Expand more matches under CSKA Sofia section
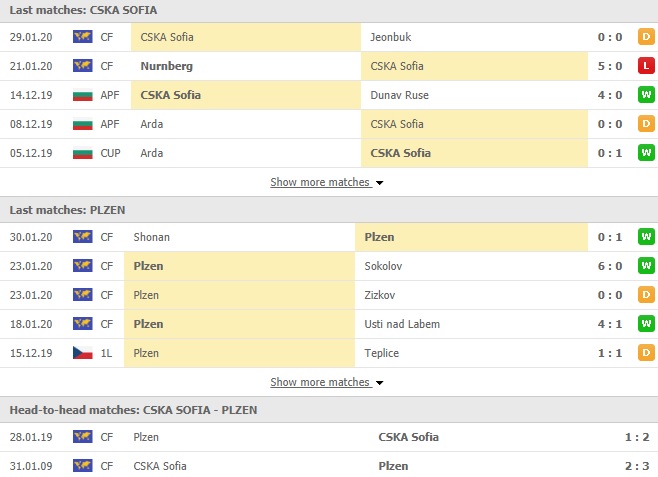This screenshot has height=477, width=658. coord(320,182)
